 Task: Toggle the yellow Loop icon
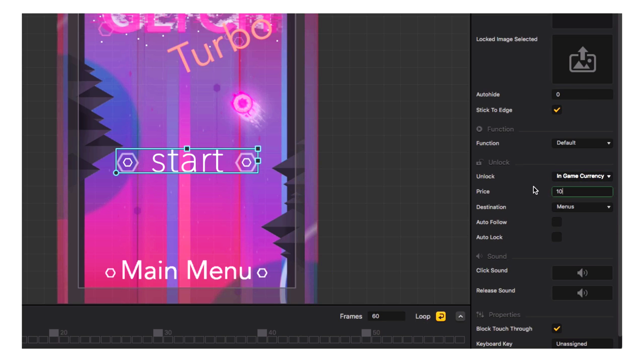[x=441, y=316]
